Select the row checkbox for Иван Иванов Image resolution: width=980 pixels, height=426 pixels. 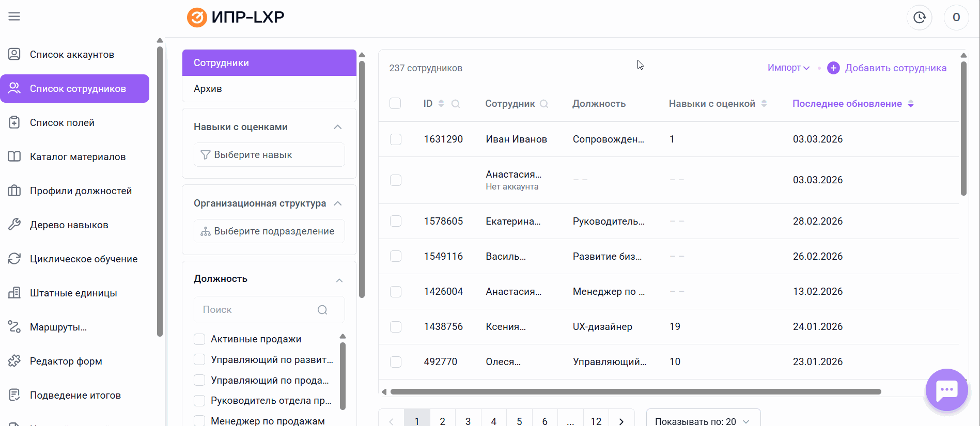click(x=396, y=139)
